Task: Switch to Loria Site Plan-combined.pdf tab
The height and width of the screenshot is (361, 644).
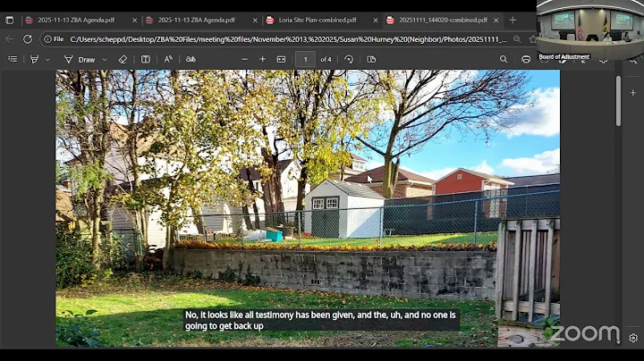Action: coord(317,20)
